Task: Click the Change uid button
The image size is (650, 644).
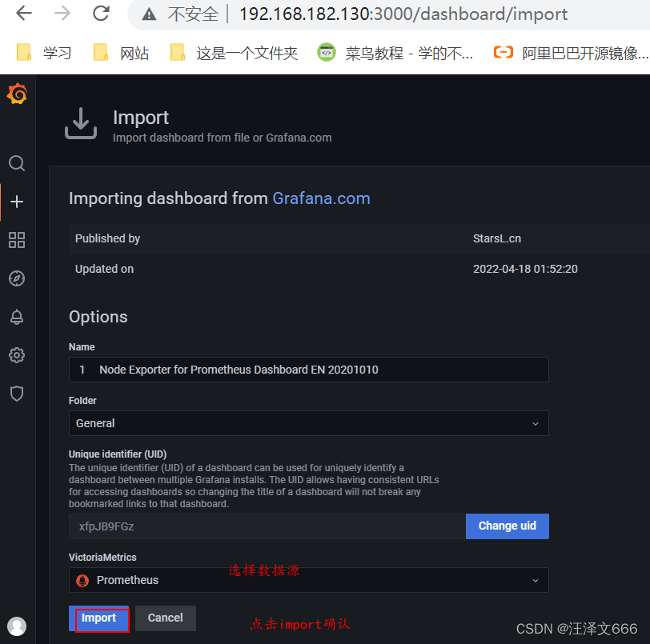Action: [x=508, y=526]
